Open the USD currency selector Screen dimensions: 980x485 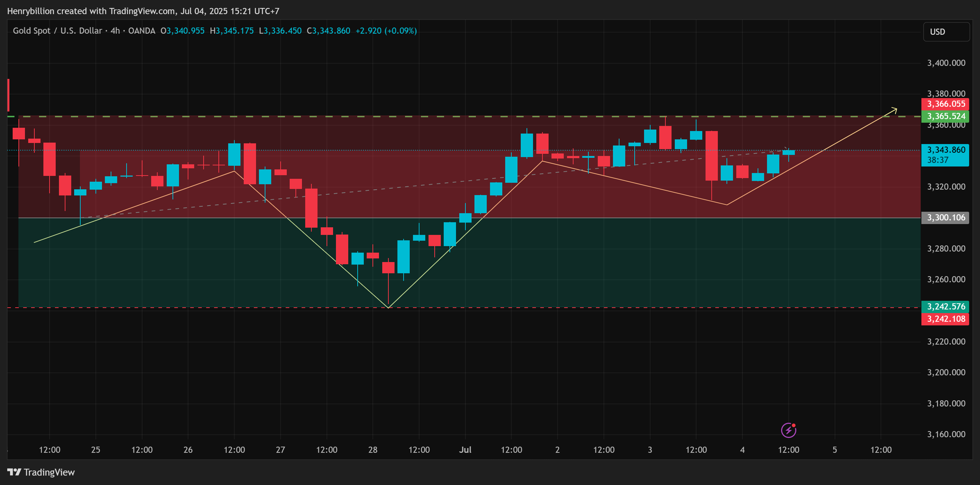pos(946,31)
